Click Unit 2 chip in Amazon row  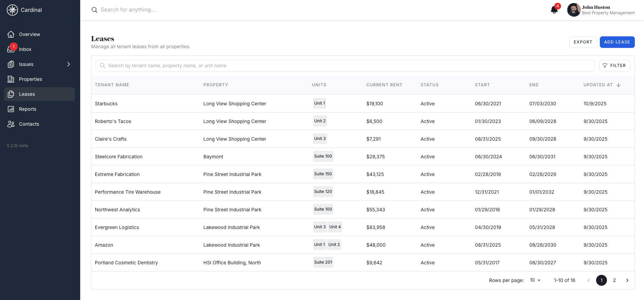click(334, 245)
